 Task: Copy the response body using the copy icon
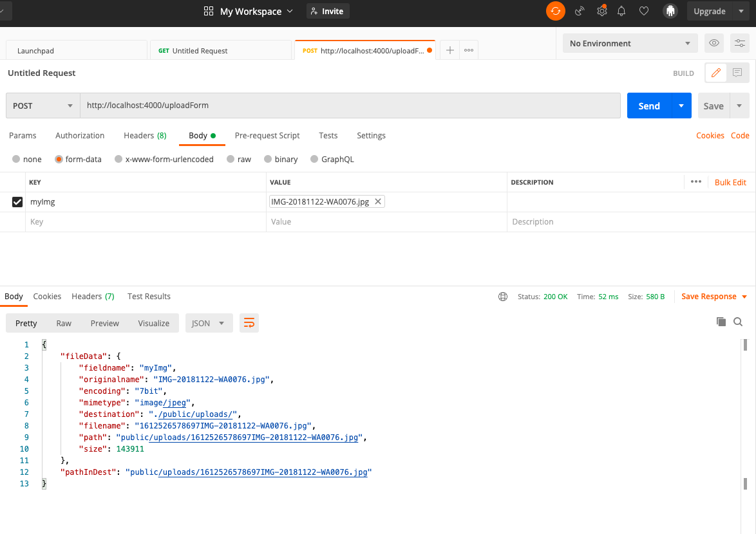[x=721, y=322]
